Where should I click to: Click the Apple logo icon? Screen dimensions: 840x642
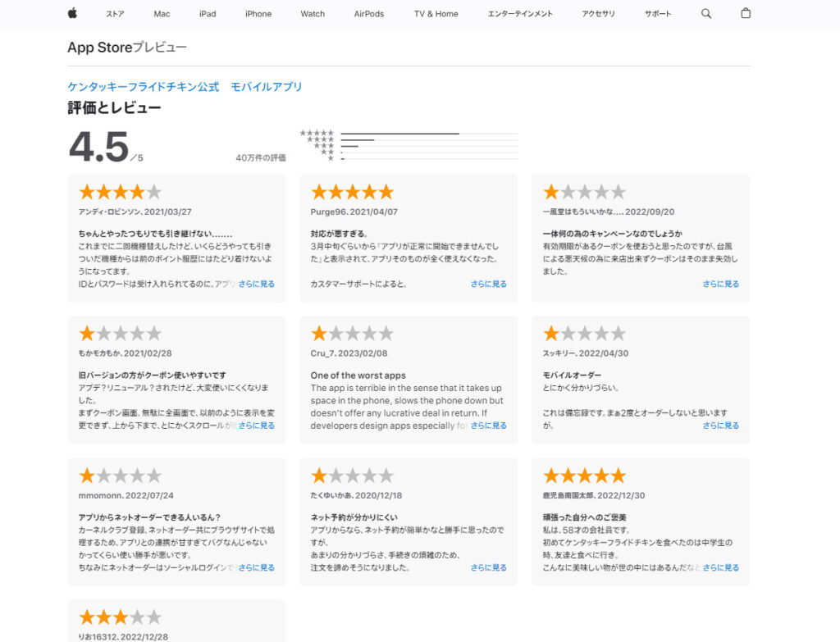72,13
